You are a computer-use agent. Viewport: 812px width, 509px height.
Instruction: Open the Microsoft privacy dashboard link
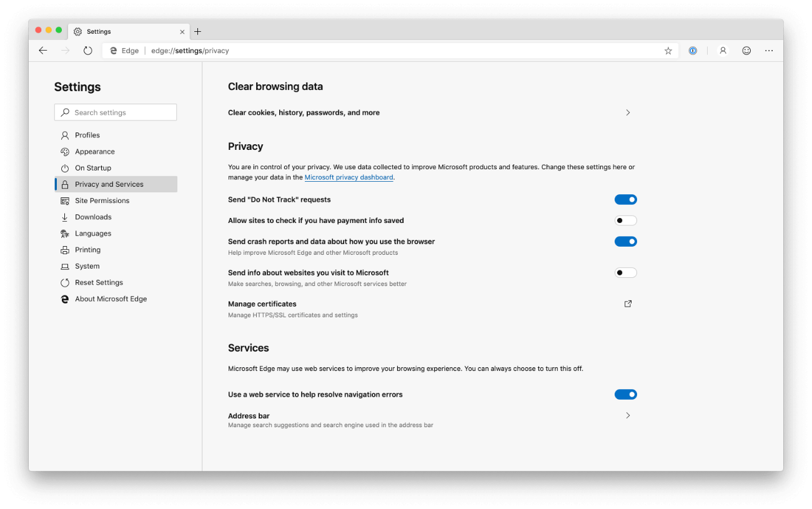(x=348, y=177)
